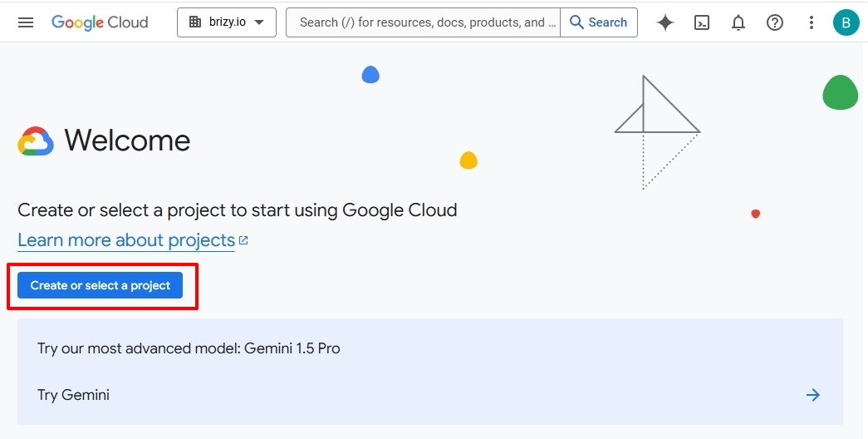Click the arrow icon beside Try Gemini
The width and height of the screenshot is (868, 439).
[812, 395]
